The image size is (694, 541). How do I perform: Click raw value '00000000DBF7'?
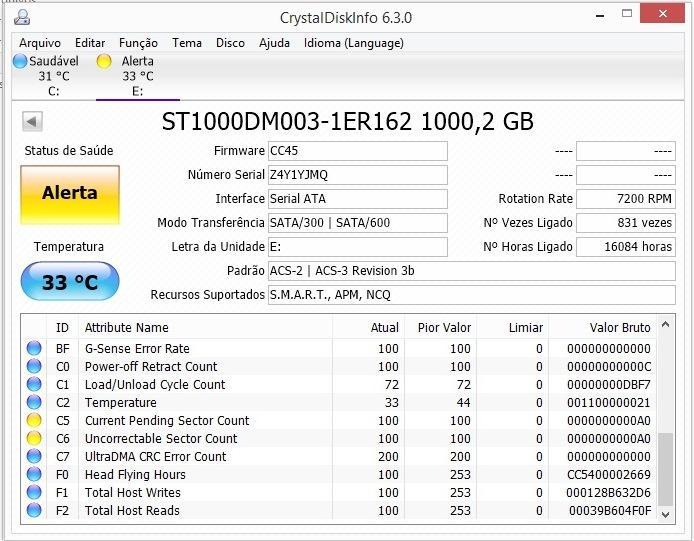pyautogui.click(x=609, y=385)
